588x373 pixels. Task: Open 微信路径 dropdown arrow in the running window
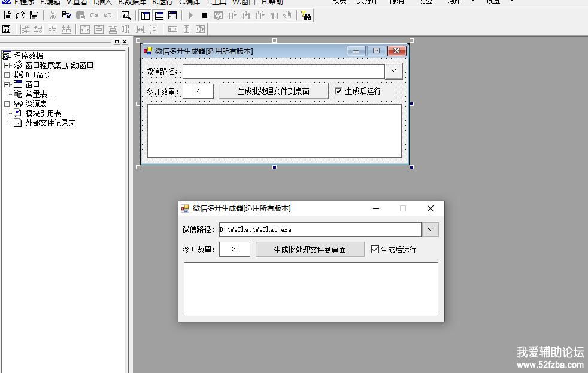coord(430,229)
